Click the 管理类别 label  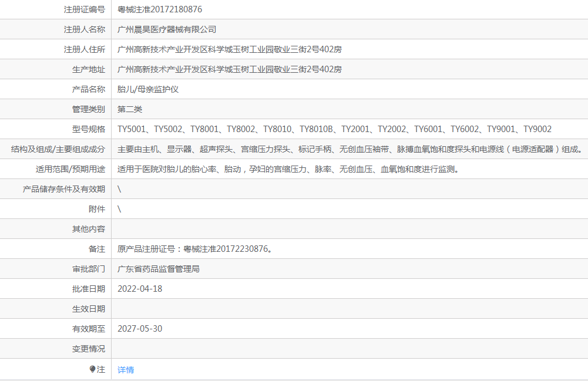point(89,109)
